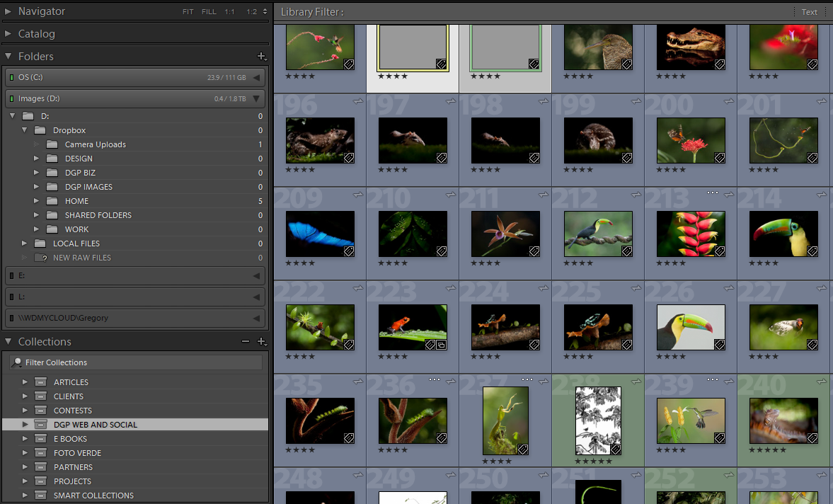Click the badge on heliconia thumbnail 213
Viewport: 833px width, 504px height.
719,251
